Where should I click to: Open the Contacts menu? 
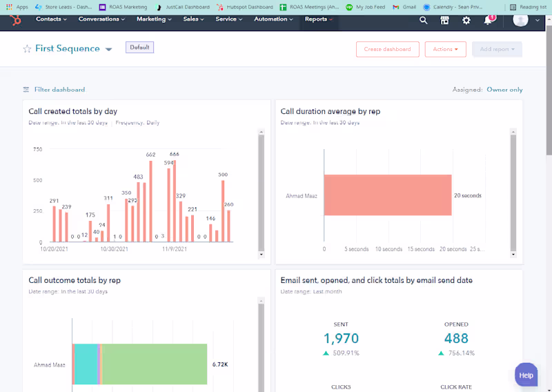click(x=51, y=19)
